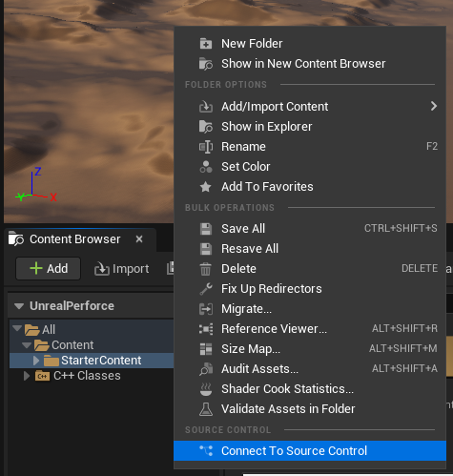Click the Import button
The height and width of the screenshot is (476, 453).
(122, 269)
